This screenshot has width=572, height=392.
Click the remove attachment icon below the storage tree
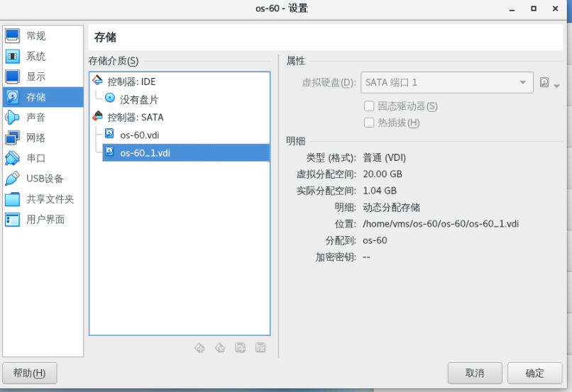pos(260,347)
